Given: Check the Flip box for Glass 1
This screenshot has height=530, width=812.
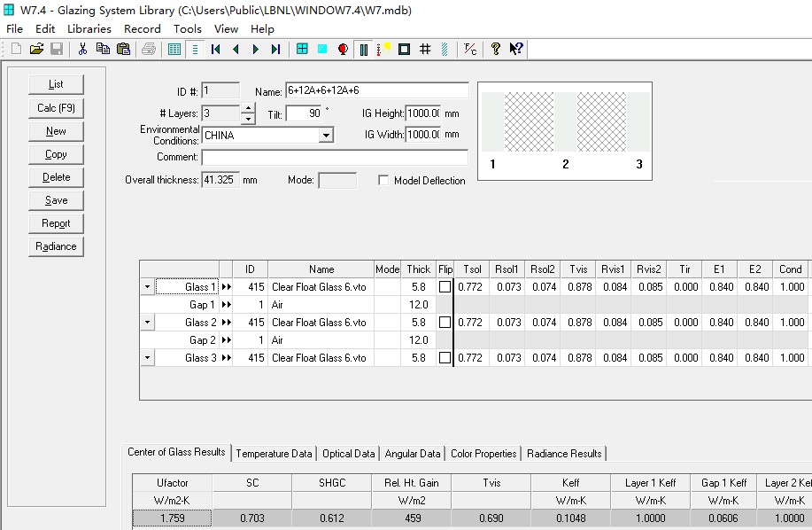Looking at the screenshot, I should [x=445, y=287].
